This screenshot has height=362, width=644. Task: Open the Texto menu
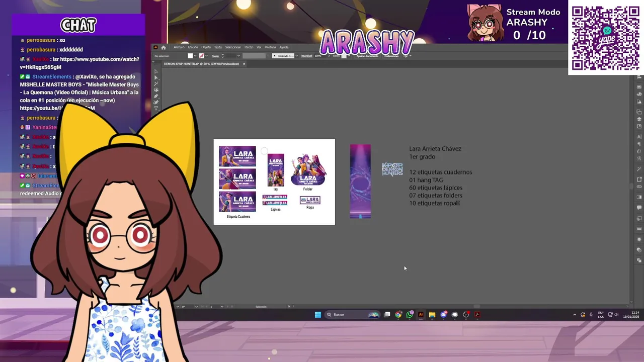218,47
